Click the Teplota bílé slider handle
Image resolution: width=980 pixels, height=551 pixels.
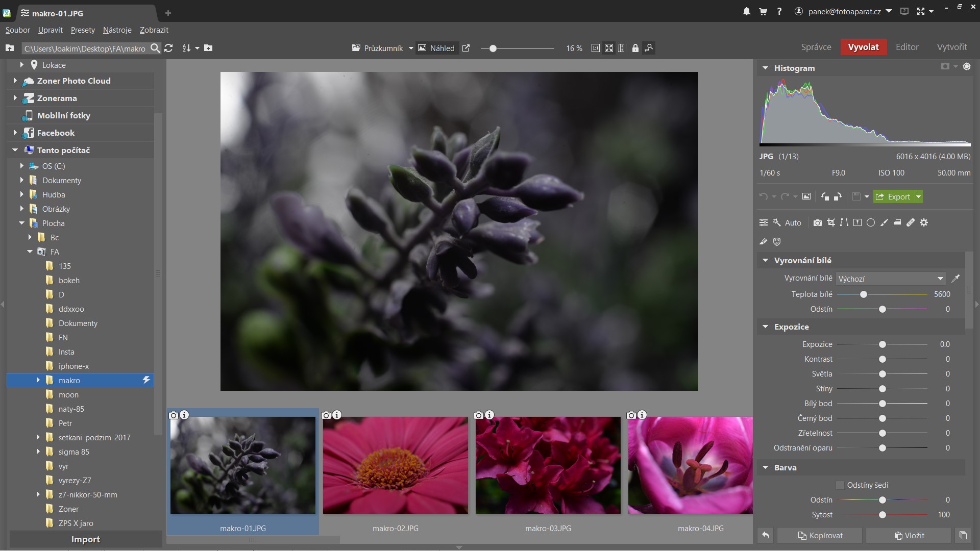point(863,294)
